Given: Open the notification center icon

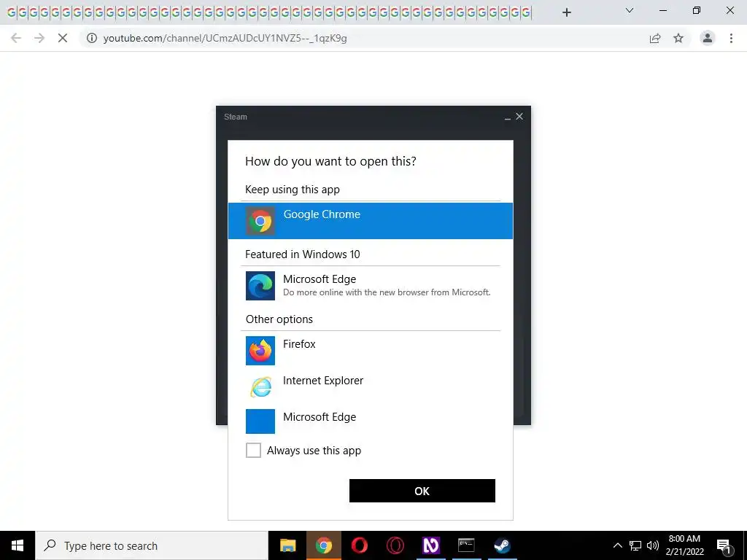Looking at the screenshot, I should pos(724,545).
